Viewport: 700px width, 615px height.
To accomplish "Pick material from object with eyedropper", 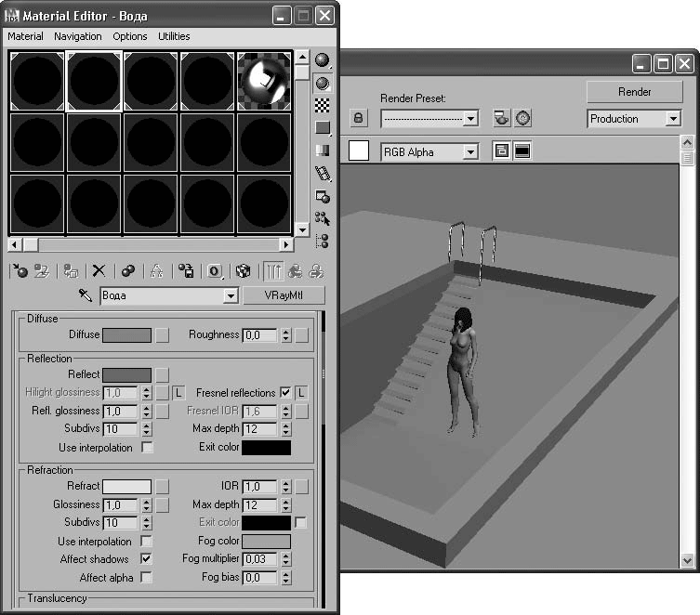I will click(x=85, y=295).
